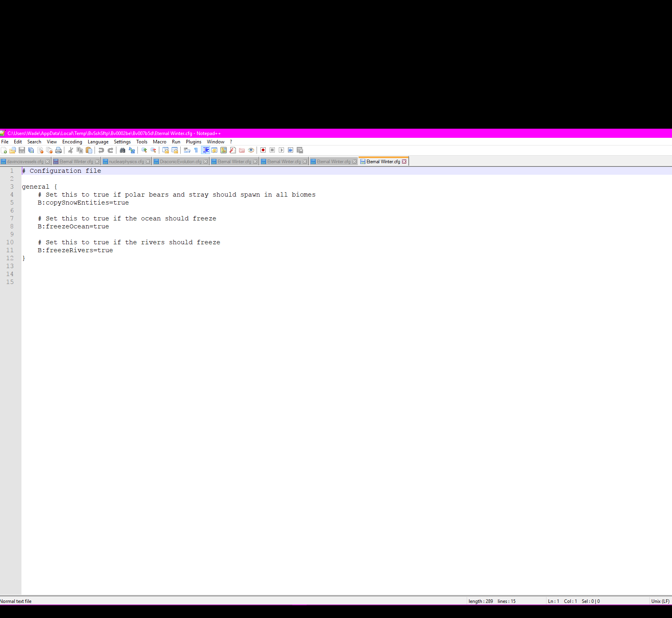Open the Function List panel icon
This screenshot has width=672, height=618.
pyautogui.click(x=233, y=150)
